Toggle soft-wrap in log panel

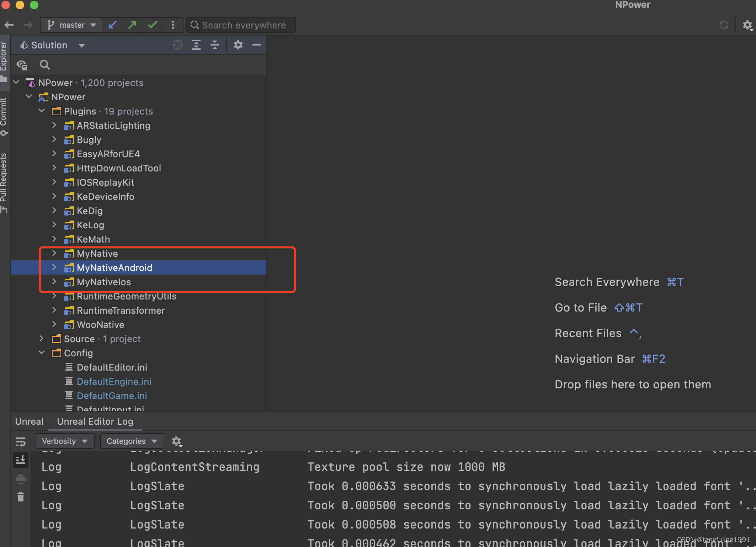21,442
